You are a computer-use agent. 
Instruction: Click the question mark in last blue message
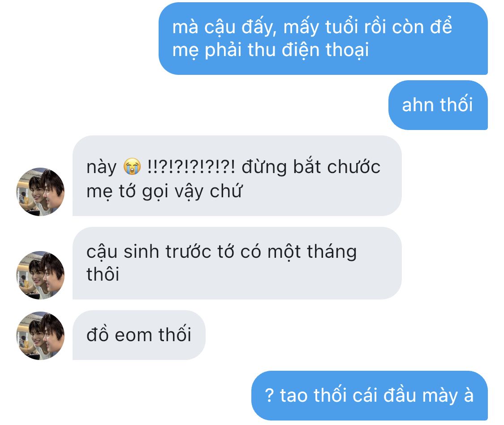pyautogui.click(x=269, y=395)
